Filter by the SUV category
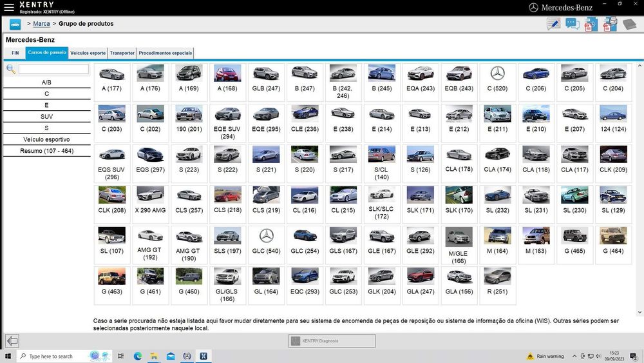This screenshot has height=363, width=644. (x=46, y=117)
